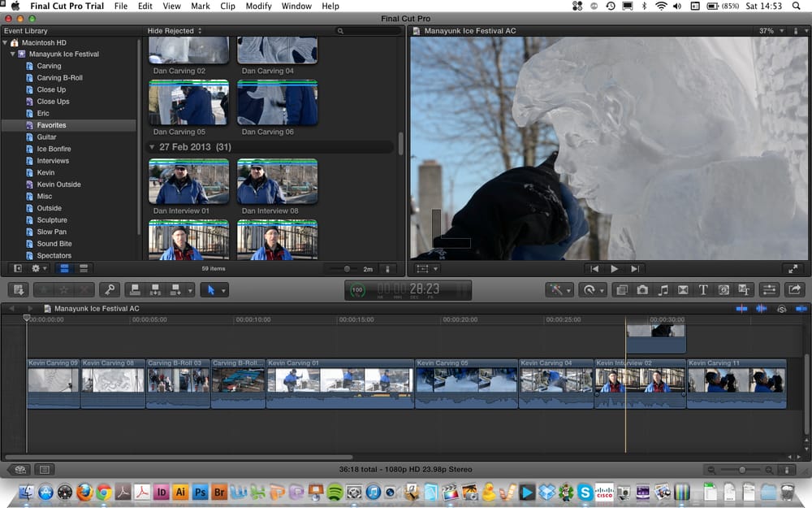The image size is (812, 508).
Task: Open the Enhancements magic wand menu
Action: pos(559,290)
